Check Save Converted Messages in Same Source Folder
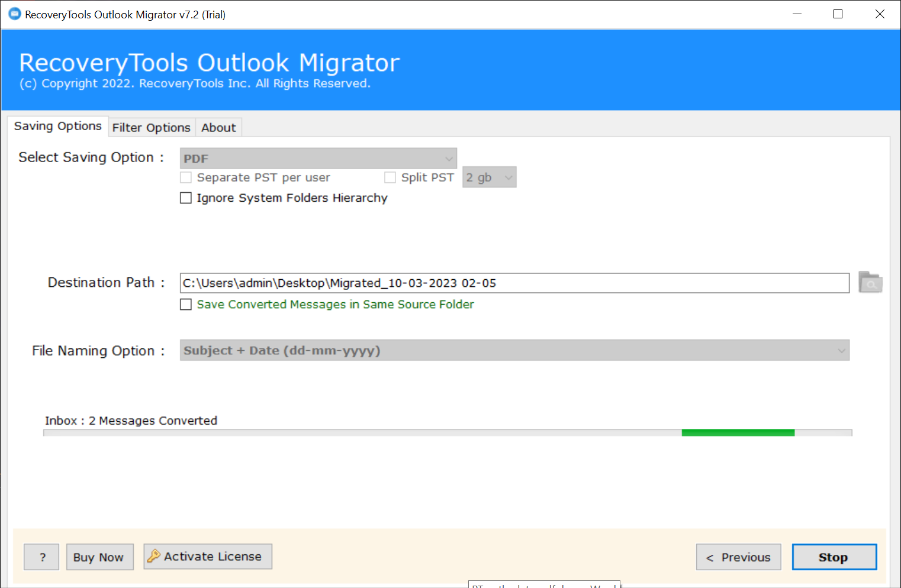The width and height of the screenshot is (901, 588). click(x=186, y=305)
